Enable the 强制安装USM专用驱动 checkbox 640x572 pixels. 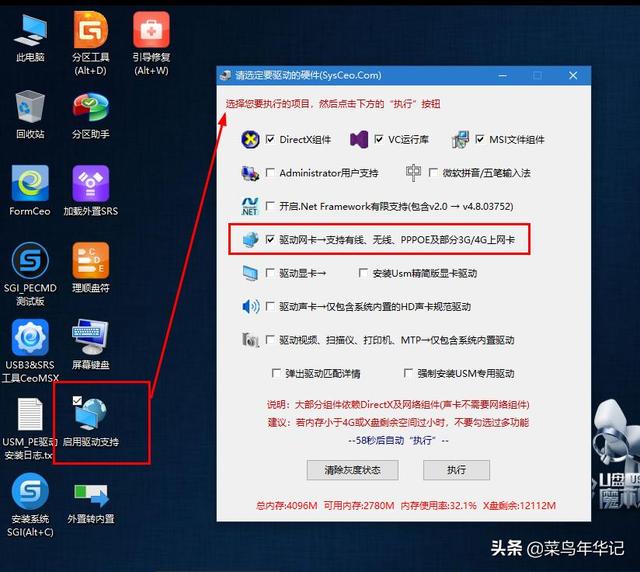coord(408,373)
